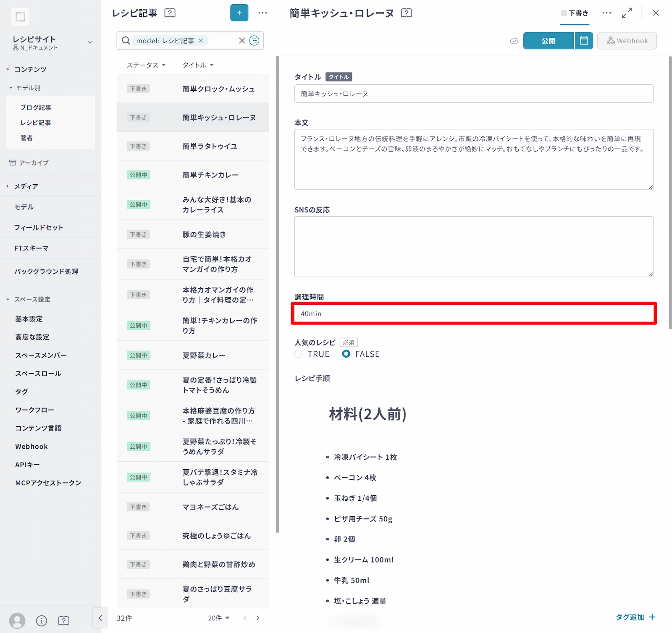Screen dimensions: 672x633
Task: Click the タグ追加 link
Action: tap(635, 617)
